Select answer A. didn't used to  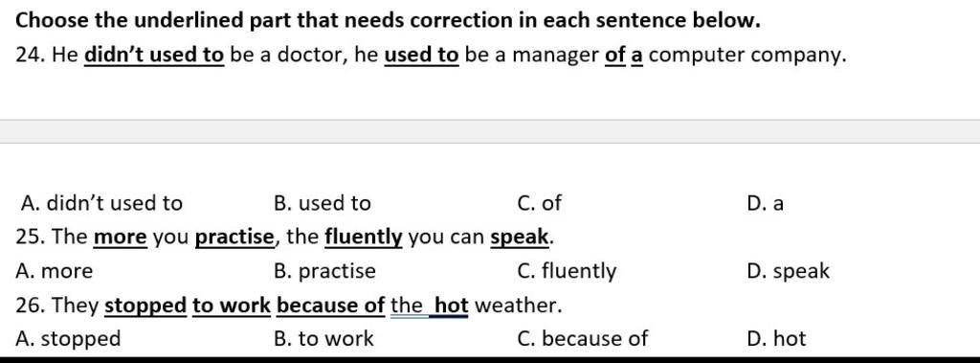click(x=101, y=203)
